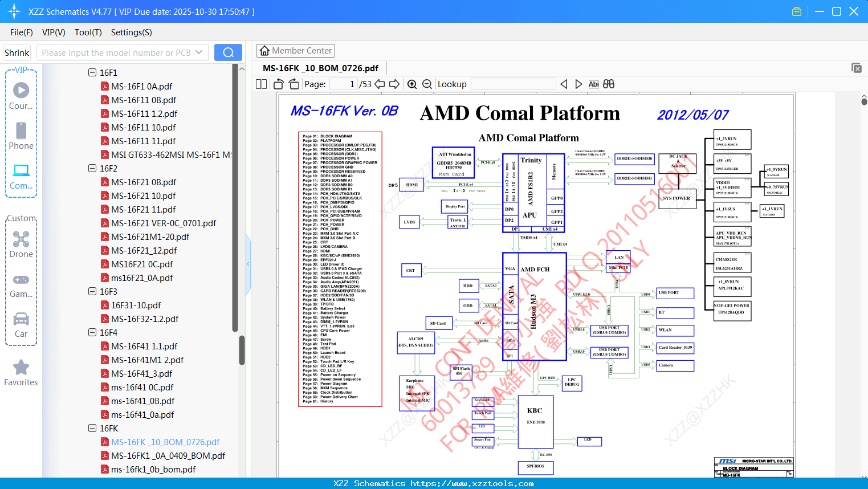
Task: Click the Shrink button
Action: pyautogui.click(x=17, y=52)
